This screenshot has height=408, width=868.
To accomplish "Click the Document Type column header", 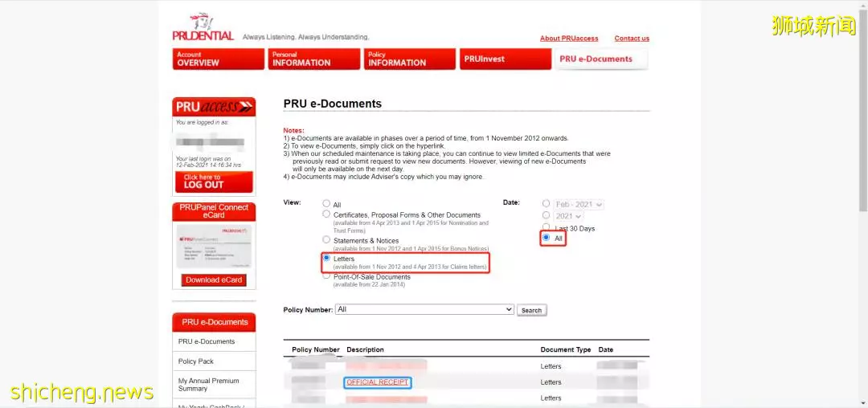I will click(566, 350).
